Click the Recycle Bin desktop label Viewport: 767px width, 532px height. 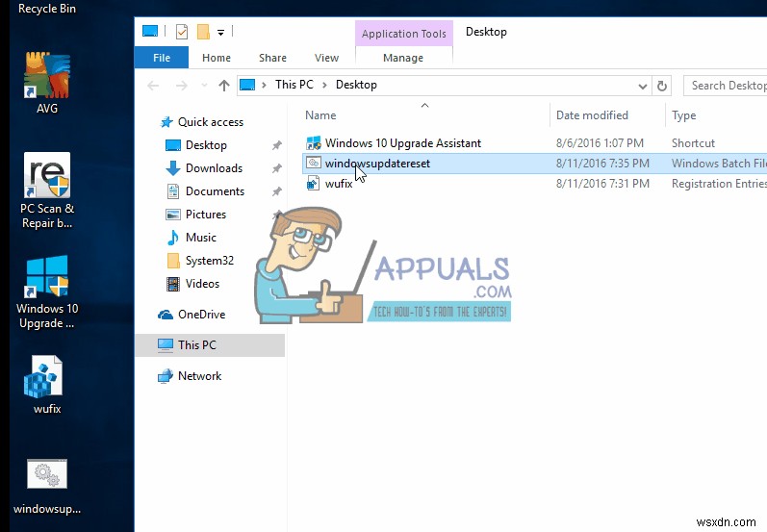click(47, 9)
